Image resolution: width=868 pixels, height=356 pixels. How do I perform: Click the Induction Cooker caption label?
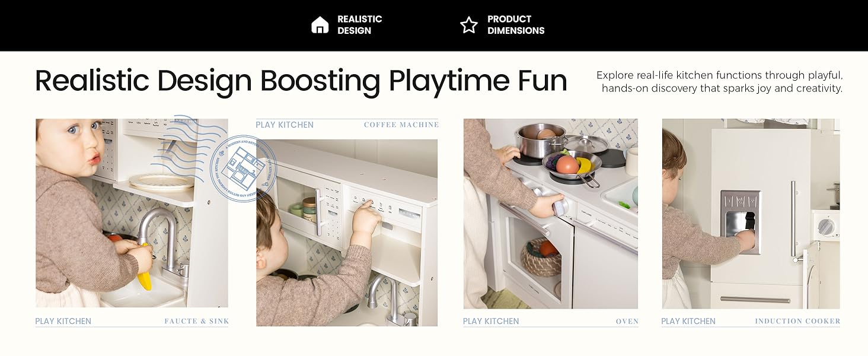click(x=797, y=321)
